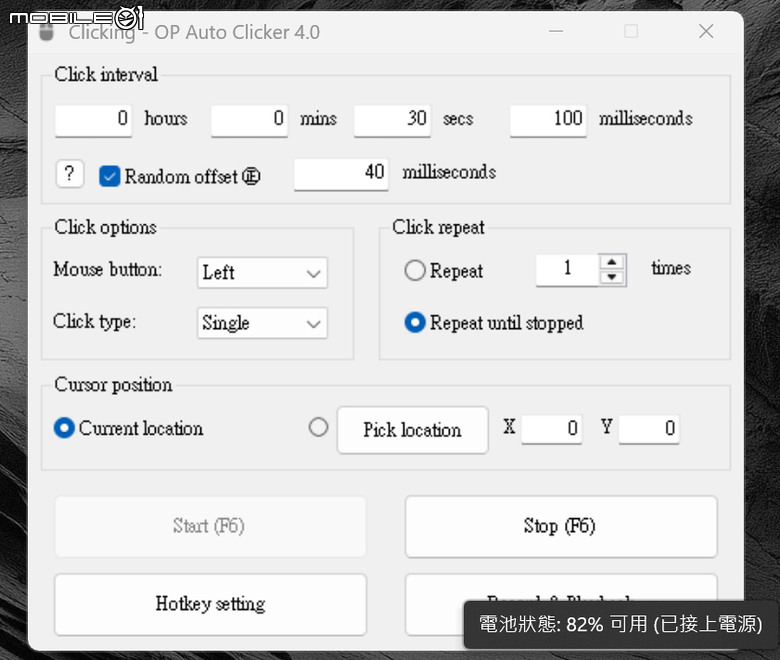The width and height of the screenshot is (780, 660).
Task: Click the secs input field
Action: point(392,120)
